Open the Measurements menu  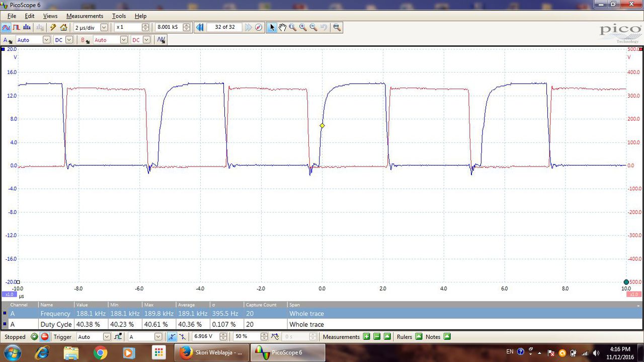point(85,16)
